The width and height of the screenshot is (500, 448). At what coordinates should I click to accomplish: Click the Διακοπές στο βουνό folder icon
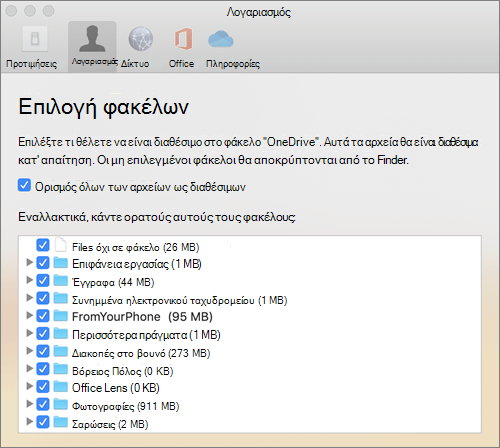click(61, 351)
